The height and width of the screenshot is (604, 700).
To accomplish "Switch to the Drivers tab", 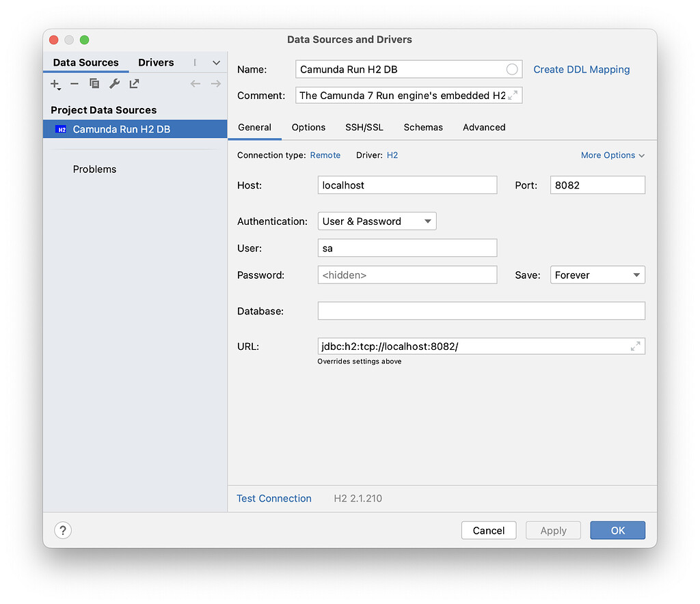I will (x=156, y=62).
